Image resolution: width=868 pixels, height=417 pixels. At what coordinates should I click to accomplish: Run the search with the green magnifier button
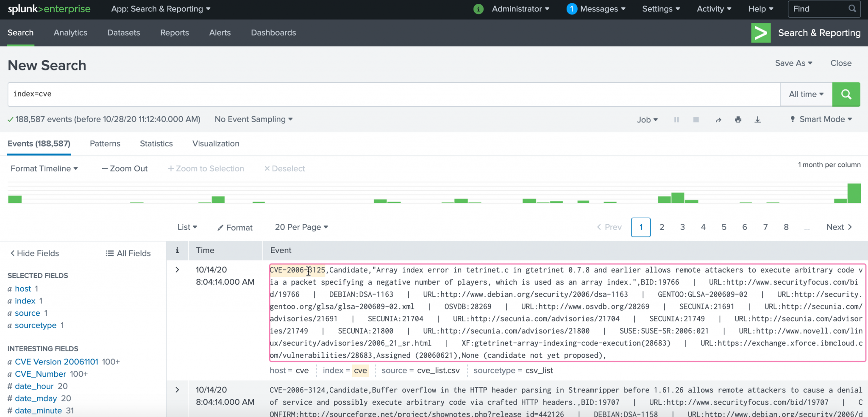click(x=846, y=94)
